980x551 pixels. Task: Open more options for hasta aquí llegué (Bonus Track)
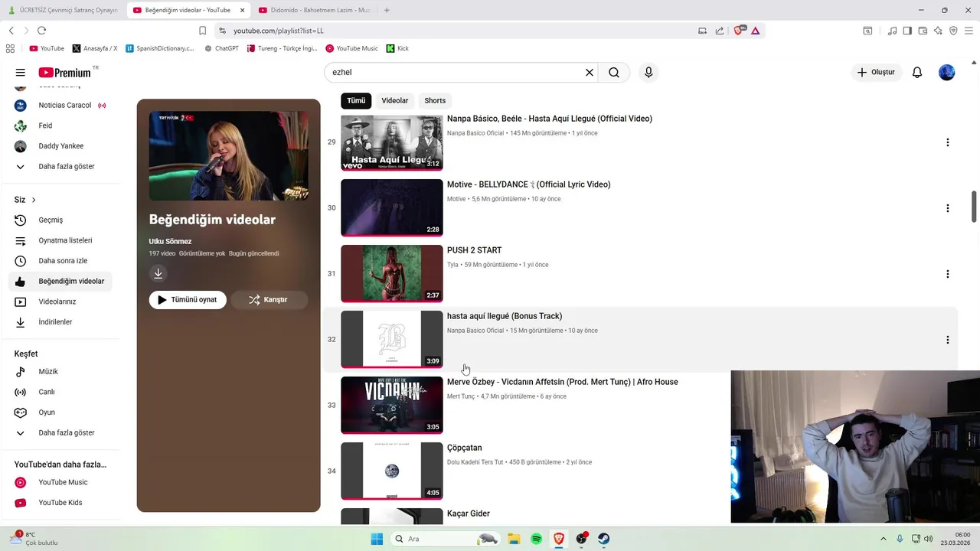pyautogui.click(x=948, y=340)
